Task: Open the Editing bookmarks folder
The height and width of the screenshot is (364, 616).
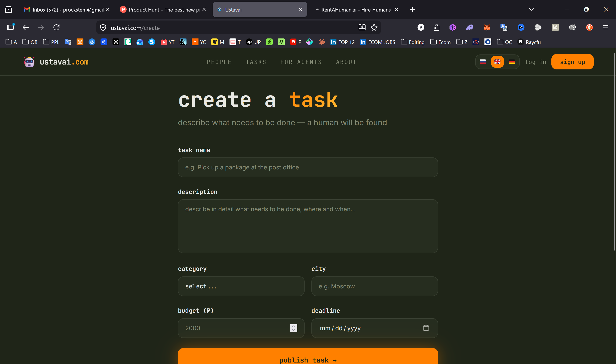Action: [412, 42]
